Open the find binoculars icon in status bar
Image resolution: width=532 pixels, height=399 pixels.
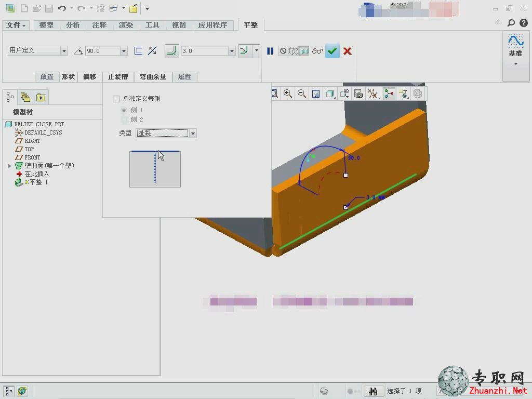click(373, 391)
